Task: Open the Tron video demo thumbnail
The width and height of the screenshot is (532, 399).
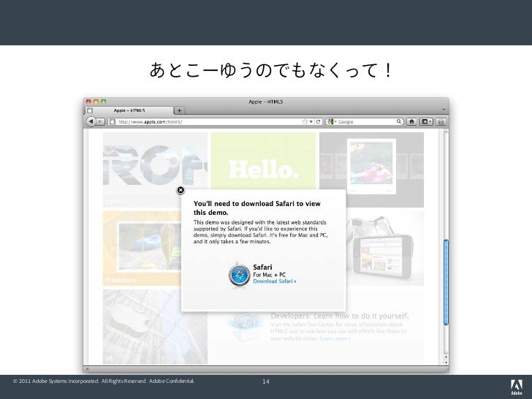Action: (x=155, y=170)
